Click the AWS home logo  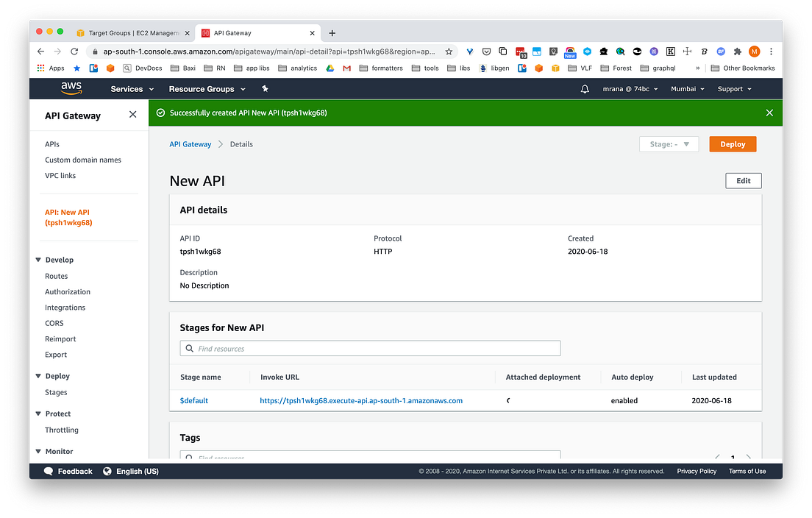[x=71, y=88]
